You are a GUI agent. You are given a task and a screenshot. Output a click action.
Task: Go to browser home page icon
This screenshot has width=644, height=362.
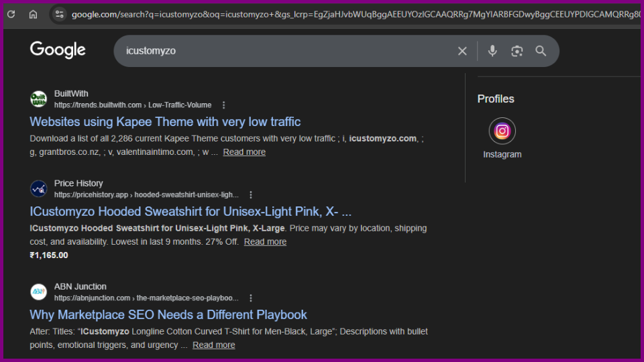tap(33, 14)
